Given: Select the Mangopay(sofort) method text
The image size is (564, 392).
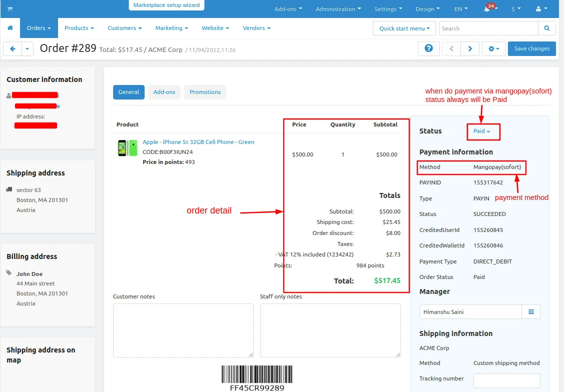Looking at the screenshot, I should tap(497, 167).
